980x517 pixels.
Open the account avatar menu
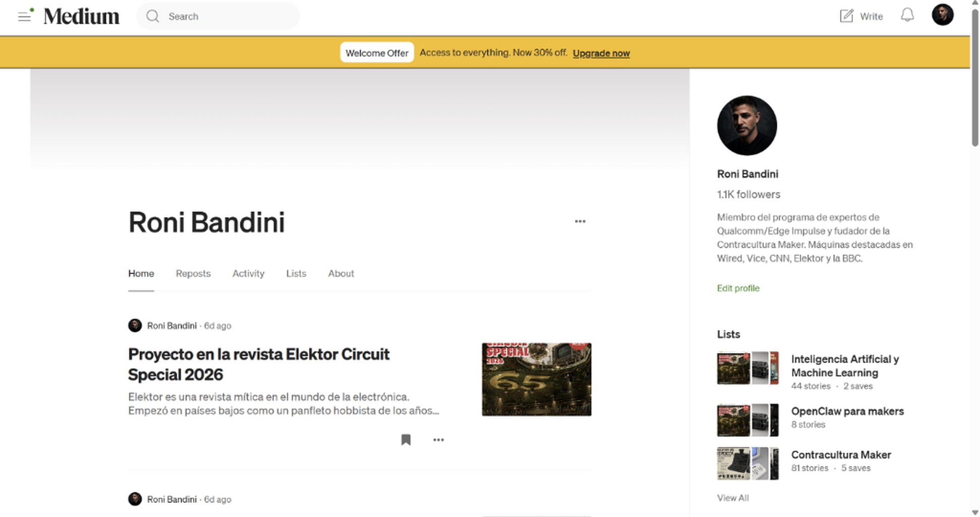pyautogui.click(x=942, y=15)
